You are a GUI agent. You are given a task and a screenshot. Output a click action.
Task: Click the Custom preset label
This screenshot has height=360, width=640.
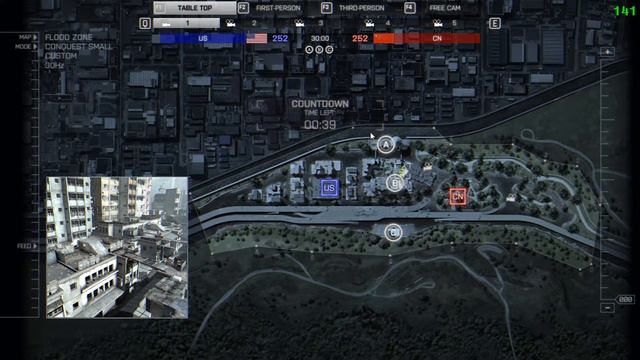pos(61,56)
